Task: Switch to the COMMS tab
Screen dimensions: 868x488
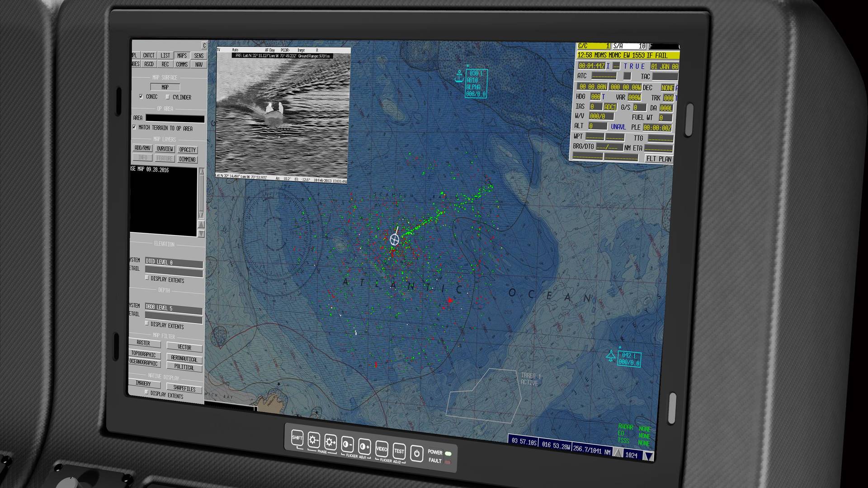Action: click(x=182, y=64)
